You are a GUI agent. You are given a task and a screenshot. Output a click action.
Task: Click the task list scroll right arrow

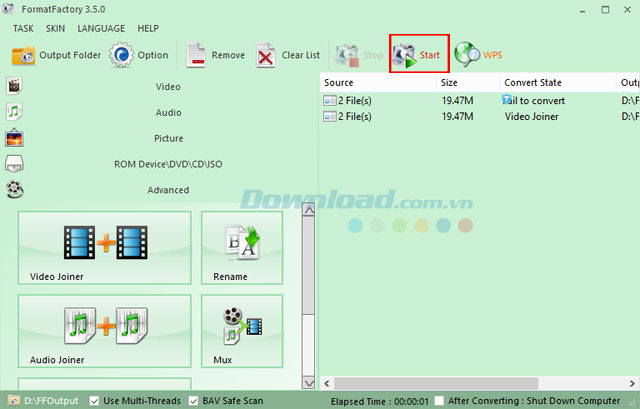tap(632, 384)
